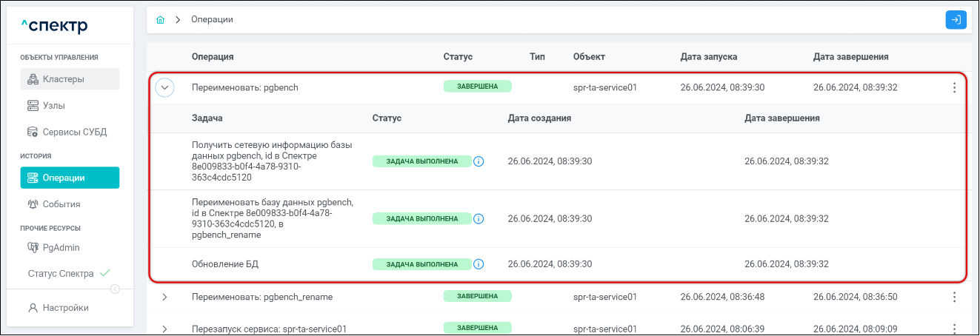Viewport: 980px width, 336px height.
Task: Click the info icon for the network information task
Action: pyautogui.click(x=479, y=161)
